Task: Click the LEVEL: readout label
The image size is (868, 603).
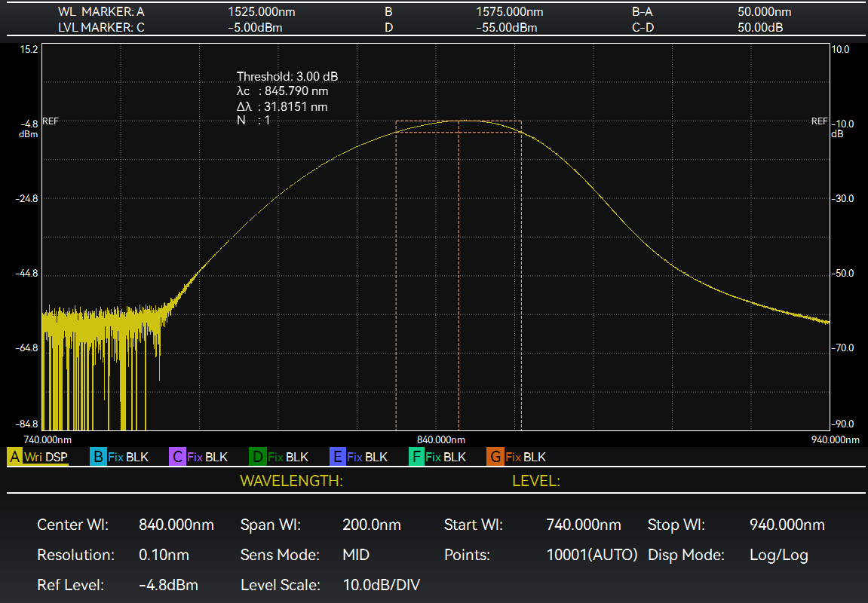Action: [535, 481]
